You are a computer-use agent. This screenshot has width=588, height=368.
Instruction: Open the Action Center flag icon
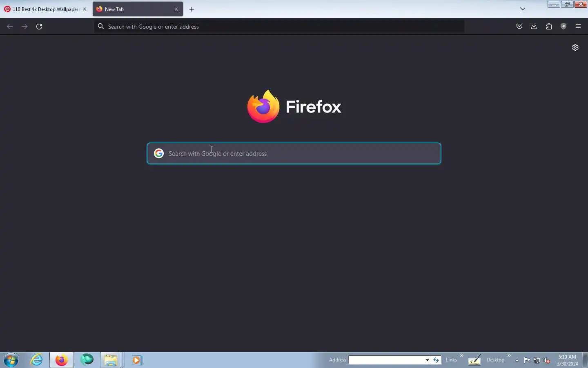pos(527,360)
